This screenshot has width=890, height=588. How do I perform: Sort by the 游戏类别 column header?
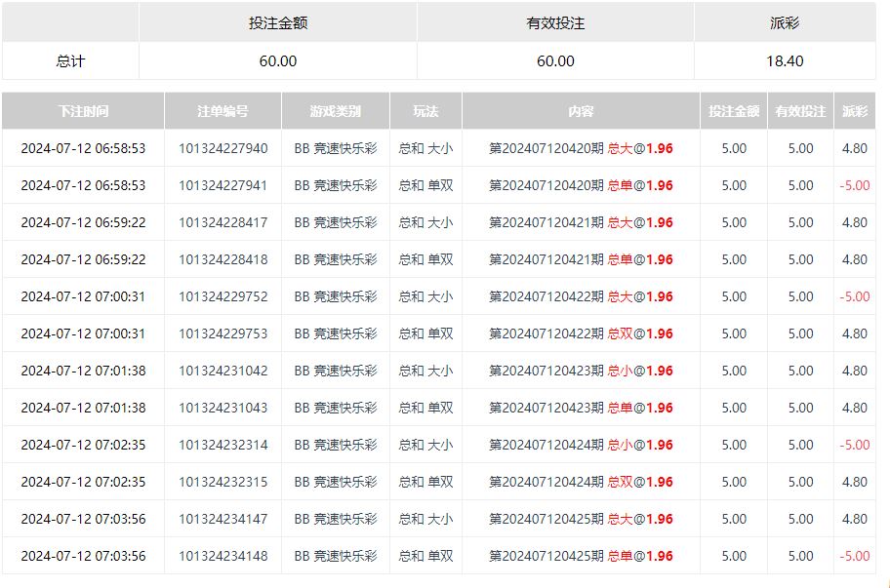tap(335, 111)
